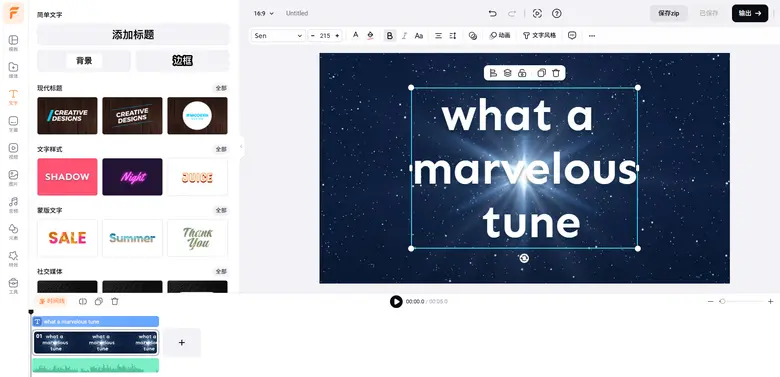Add the 边框 outlined text style
The width and height of the screenshot is (780, 377).
183,61
